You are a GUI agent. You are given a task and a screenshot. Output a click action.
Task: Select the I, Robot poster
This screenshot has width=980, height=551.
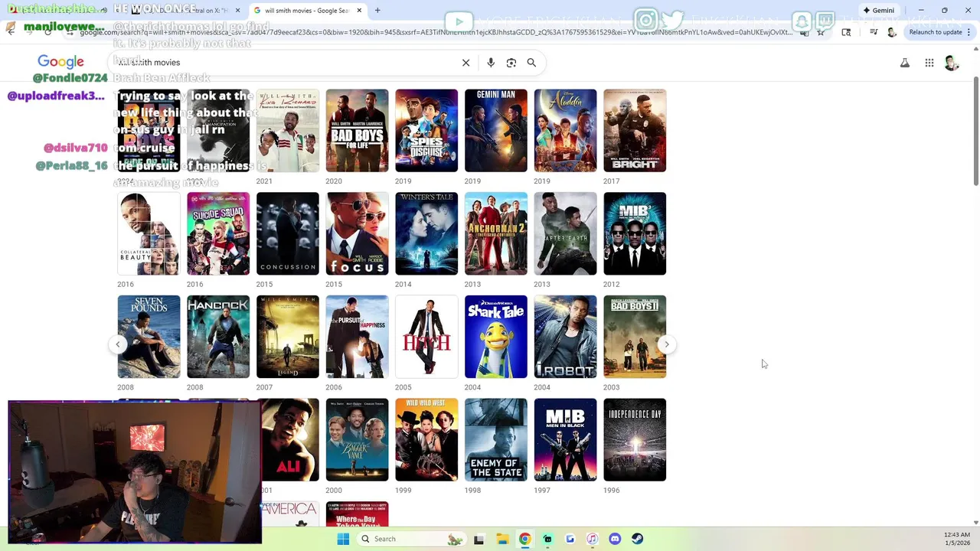click(x=565, y=337)
